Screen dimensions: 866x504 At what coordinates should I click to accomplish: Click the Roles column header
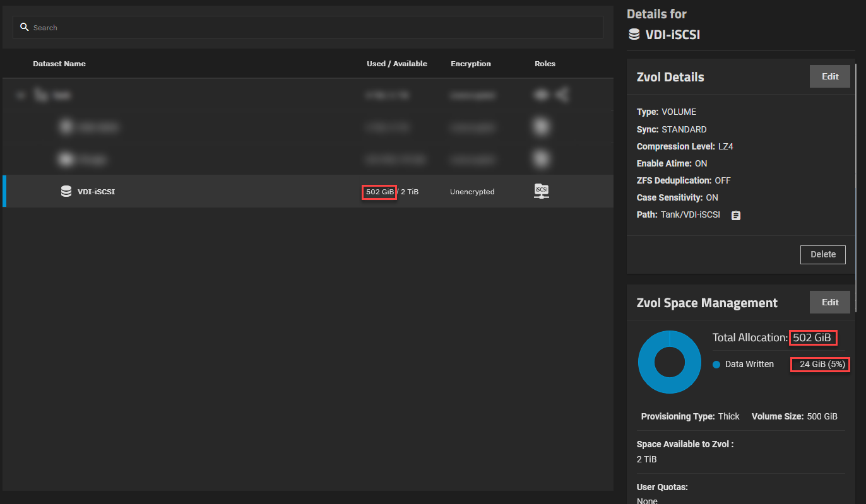pyautogui.click(x=545, y=64)
